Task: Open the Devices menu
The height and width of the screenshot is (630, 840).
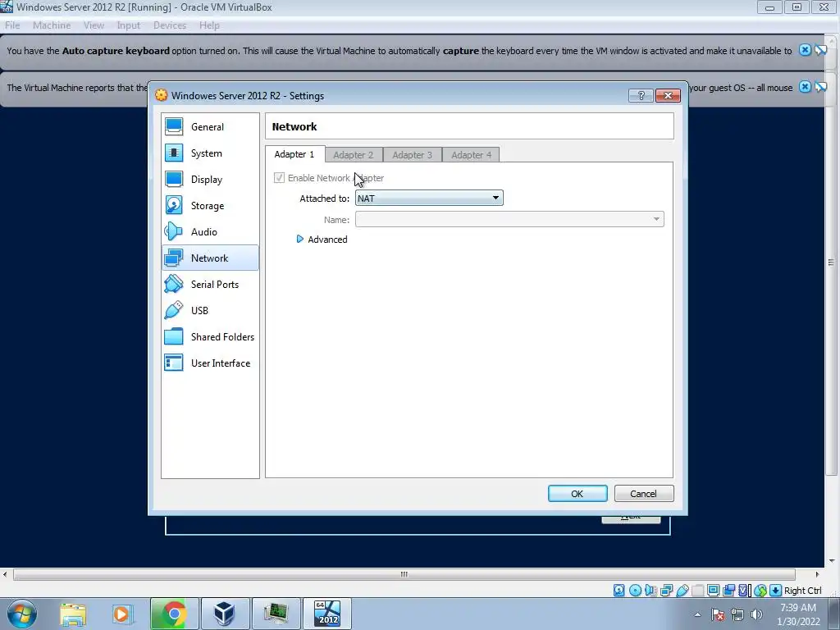Action: pos(170,25)
